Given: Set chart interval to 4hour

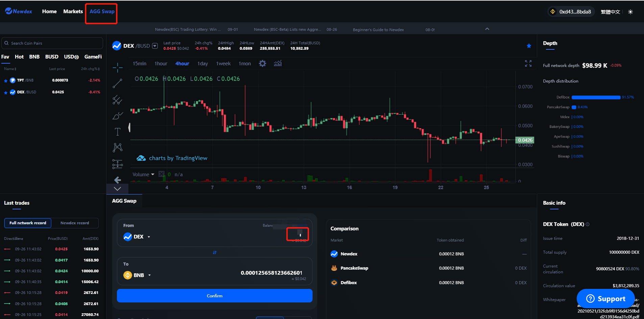Looking at the screenshot, I should pyautogui.click(x=182, y=64).
